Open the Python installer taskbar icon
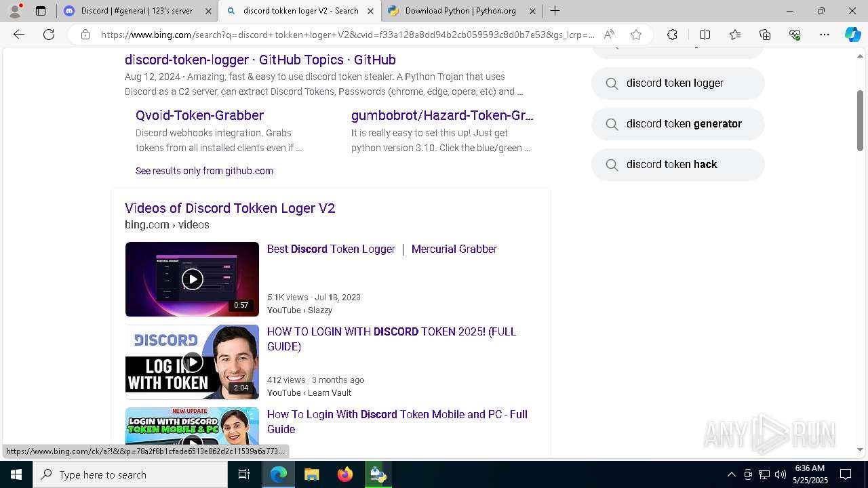Viewport: 868px width, 488px height. point(378,474)
